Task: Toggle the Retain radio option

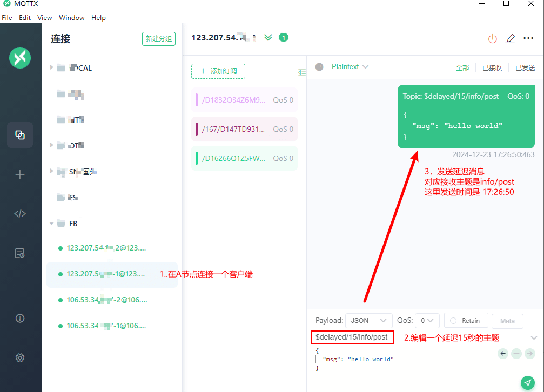Action: click(466, 321)
